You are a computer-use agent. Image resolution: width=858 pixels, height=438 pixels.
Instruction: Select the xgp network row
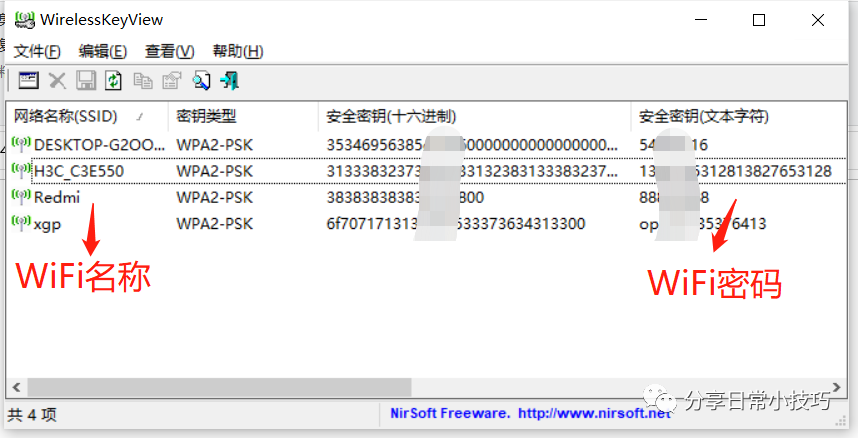pos(427,223)
